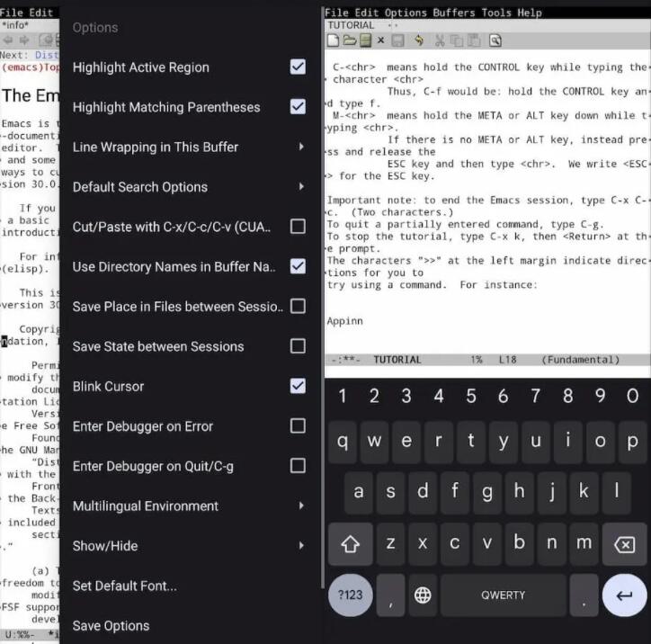Click the tab scroll arrows next to TUTORIAL
Image resolution: width=651 pixels, height=644 pixels.
(393, 25)
